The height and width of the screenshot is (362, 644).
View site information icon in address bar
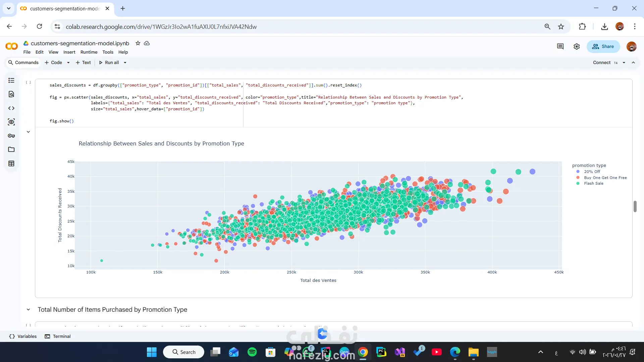click(x=57, y=26)
